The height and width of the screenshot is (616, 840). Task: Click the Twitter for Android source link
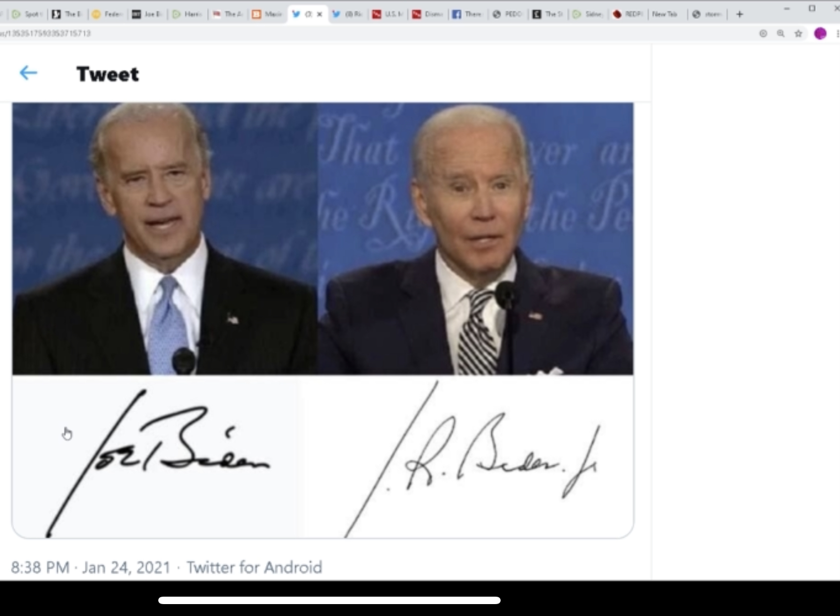coord(254,567)
